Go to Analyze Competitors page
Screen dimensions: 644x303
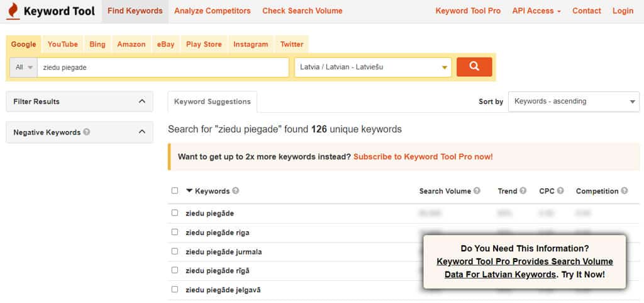coord(213,11)
